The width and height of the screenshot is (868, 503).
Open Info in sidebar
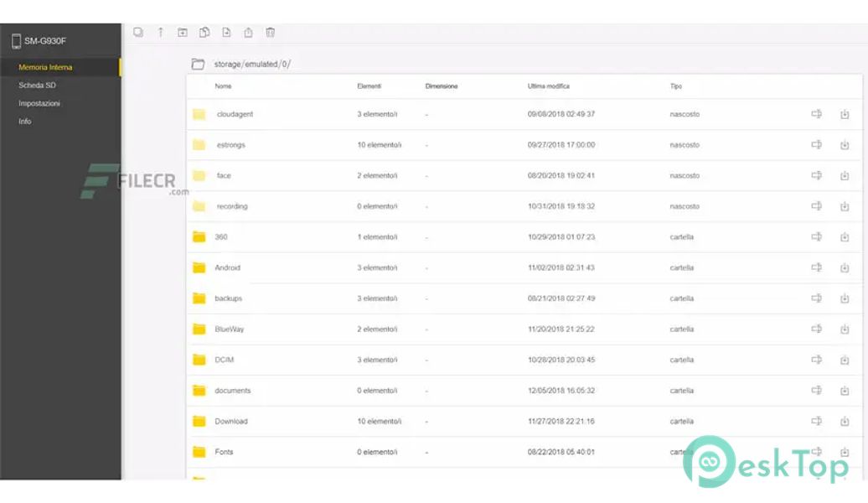[x=25, y=122]
